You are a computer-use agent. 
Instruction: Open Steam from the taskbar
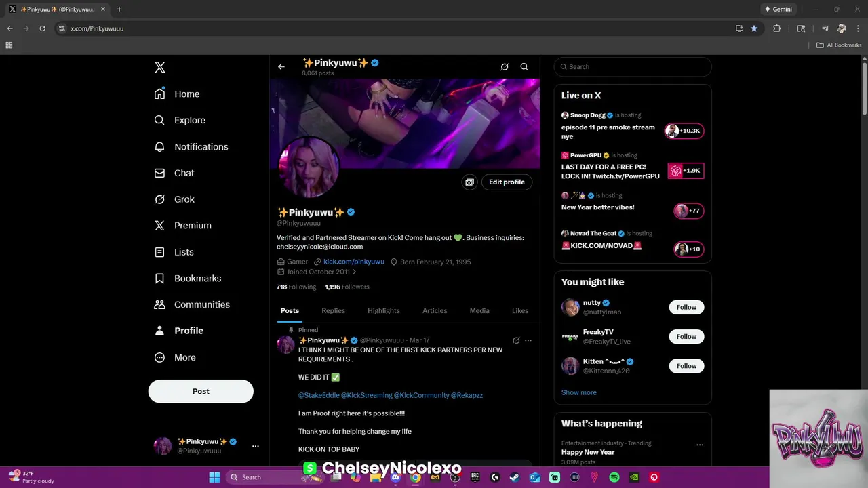coord(515,477)
